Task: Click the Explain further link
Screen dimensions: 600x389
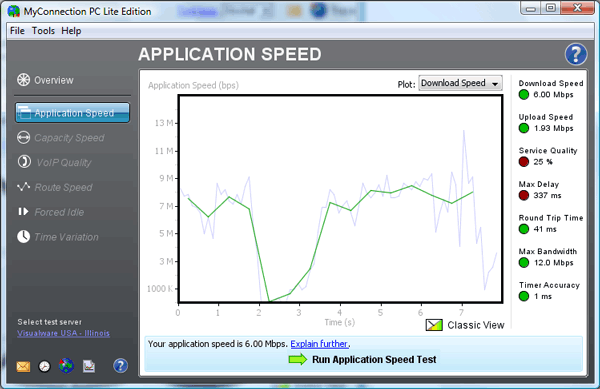Action: pyautogui.click(x=319, y=344)
